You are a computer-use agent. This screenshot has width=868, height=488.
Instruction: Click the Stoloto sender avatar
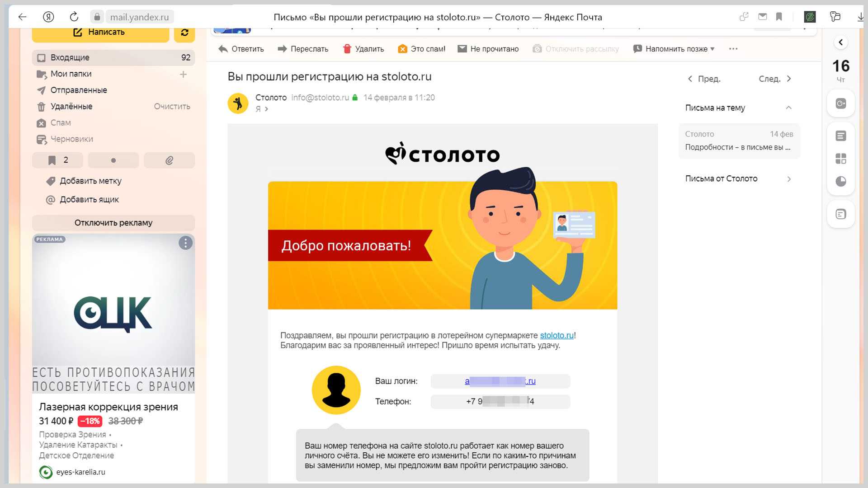tap(238, 103)
